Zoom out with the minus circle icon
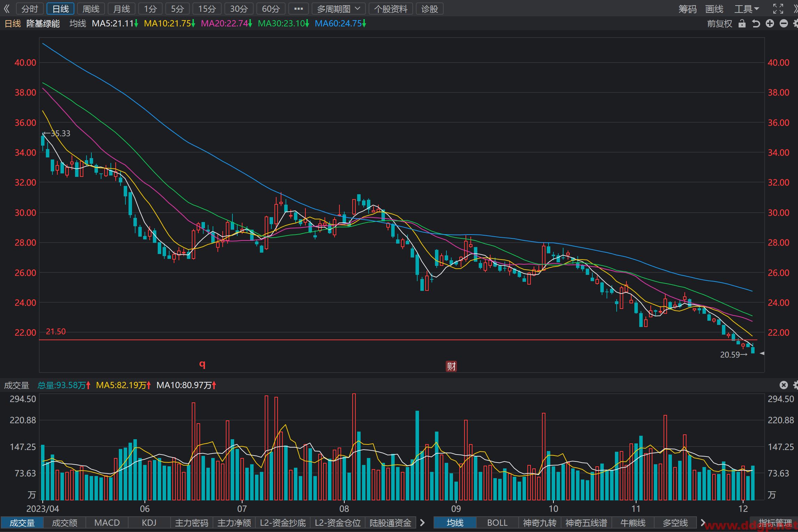 [784, 24]
